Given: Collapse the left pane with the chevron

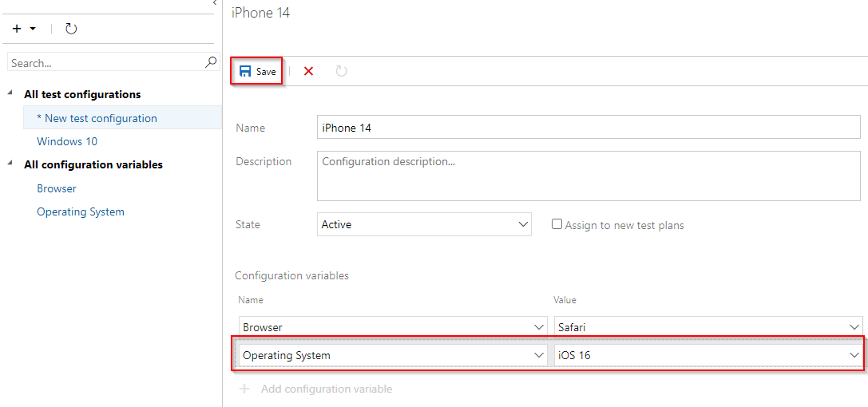Looking at the screenshot, I should click(x=215, y=2).
